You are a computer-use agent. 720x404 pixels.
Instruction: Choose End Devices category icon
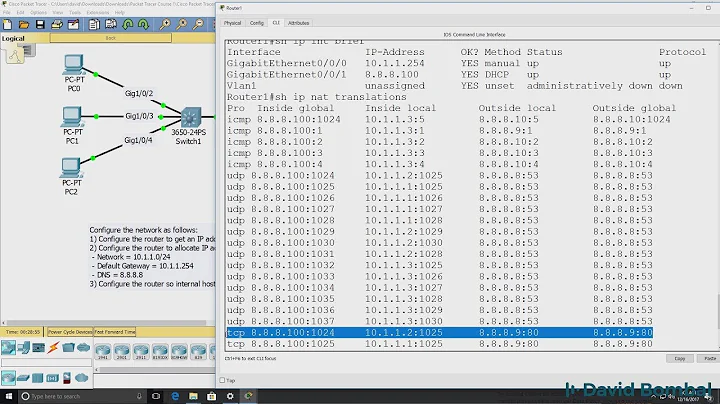point(23,348)
